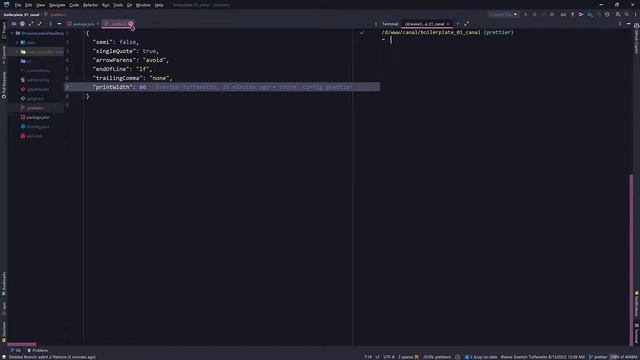Screen dimensions: 640x360
Task: Open the Navigate menu
Action: [57, 5]
